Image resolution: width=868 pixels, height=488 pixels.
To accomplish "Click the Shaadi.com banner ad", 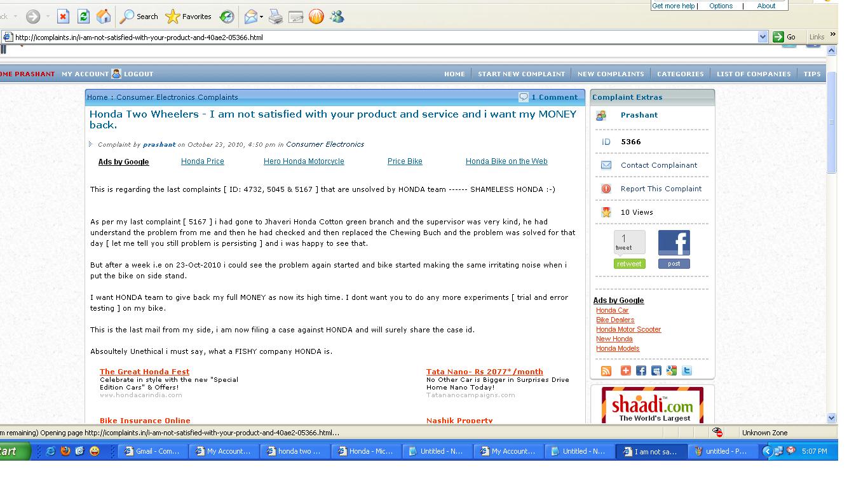I will [653, 405].
